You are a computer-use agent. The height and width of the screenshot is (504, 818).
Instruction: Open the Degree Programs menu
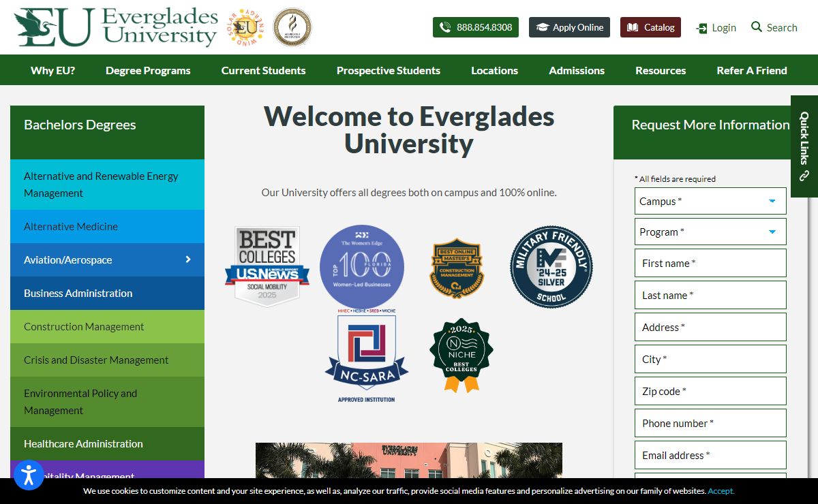(148, 70)
